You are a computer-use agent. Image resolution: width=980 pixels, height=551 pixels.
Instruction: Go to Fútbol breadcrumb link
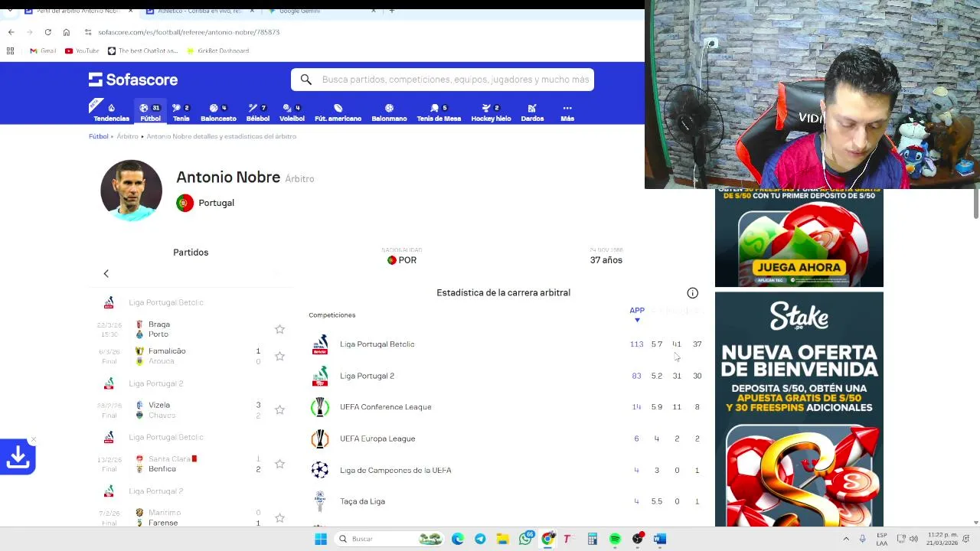pos(98,136)
